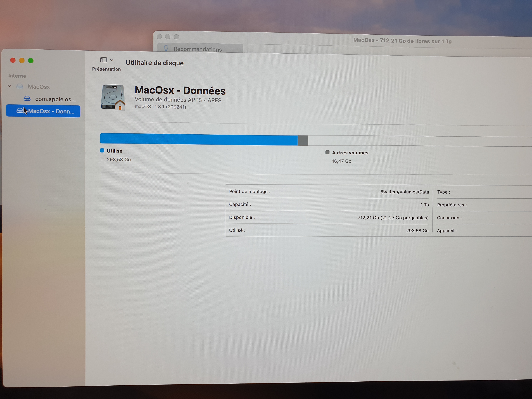Click the blue Utilisé legend swatch
The height and width of the screenshot is (399, 532).
(x=102, y=151)
